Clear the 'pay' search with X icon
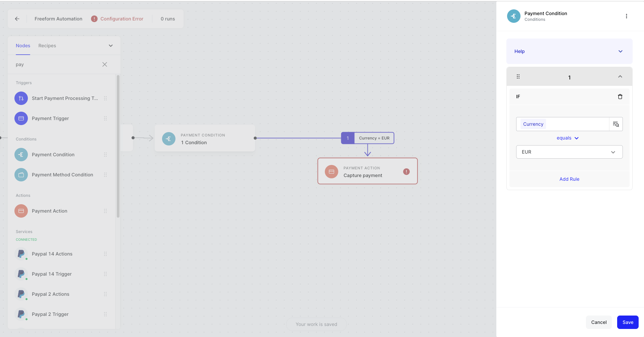The image size is (644, 337). pos(105,64)
